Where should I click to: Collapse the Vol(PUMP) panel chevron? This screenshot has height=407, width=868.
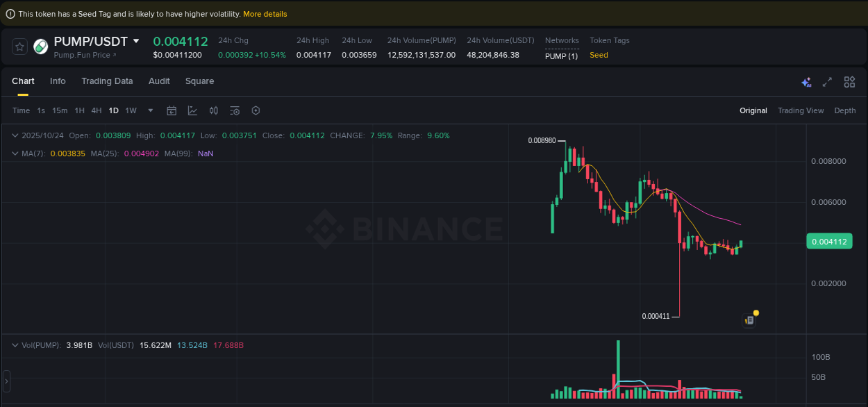pos(15,345)
